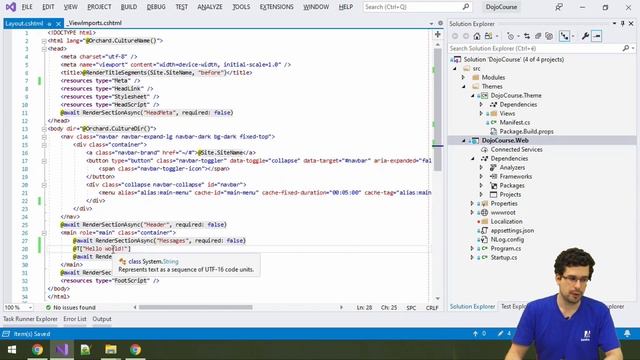Screen dimensions: 640x360
Task: Open first Chrome icon on the taskbar
Action: pos(37,350)
